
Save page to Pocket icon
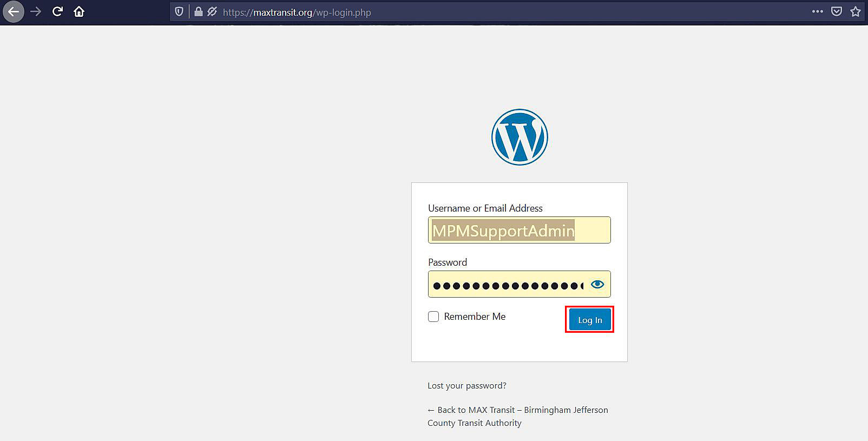tap(837, 11)
